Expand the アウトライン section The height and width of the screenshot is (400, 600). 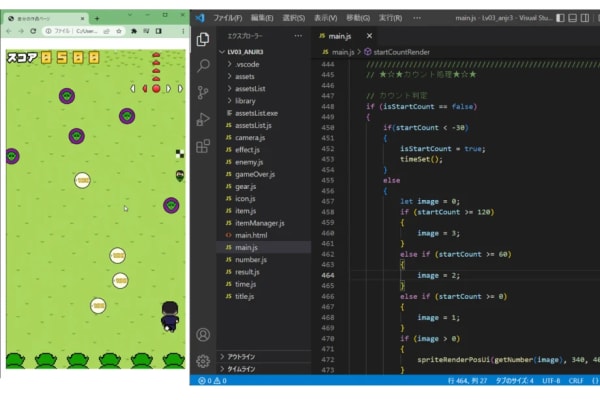coord(240,356)
